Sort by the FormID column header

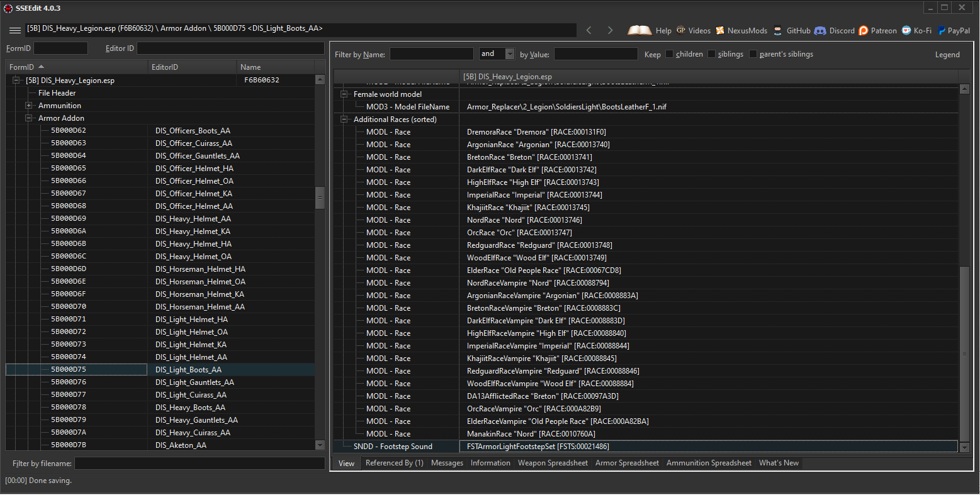(77, 67)
